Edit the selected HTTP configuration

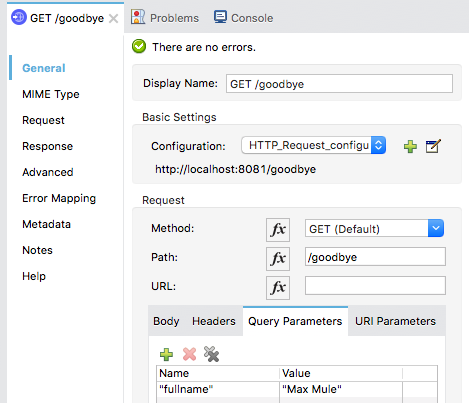[433, 146]
